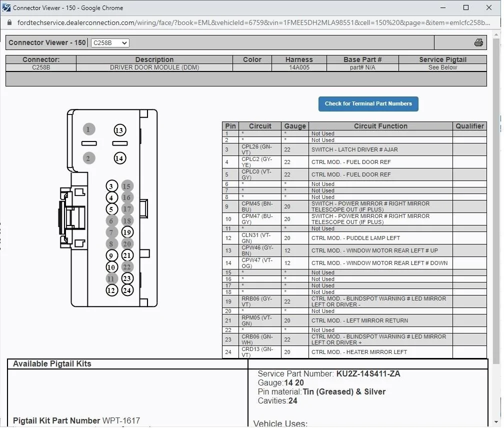Click Check for Terminal Part Numbers button
This screenshot has height=428, width=504.
(x=368, y=104)
